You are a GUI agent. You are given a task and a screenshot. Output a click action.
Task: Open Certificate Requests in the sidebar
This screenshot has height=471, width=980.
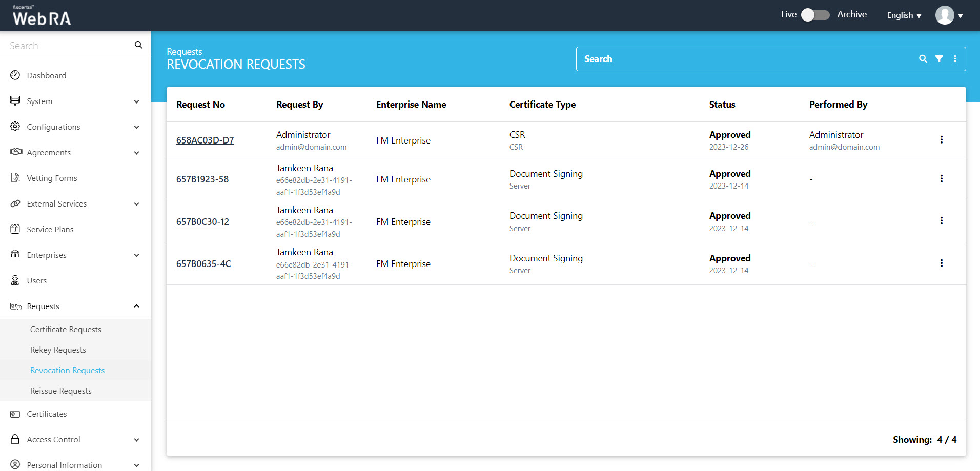tap(66, 330)
